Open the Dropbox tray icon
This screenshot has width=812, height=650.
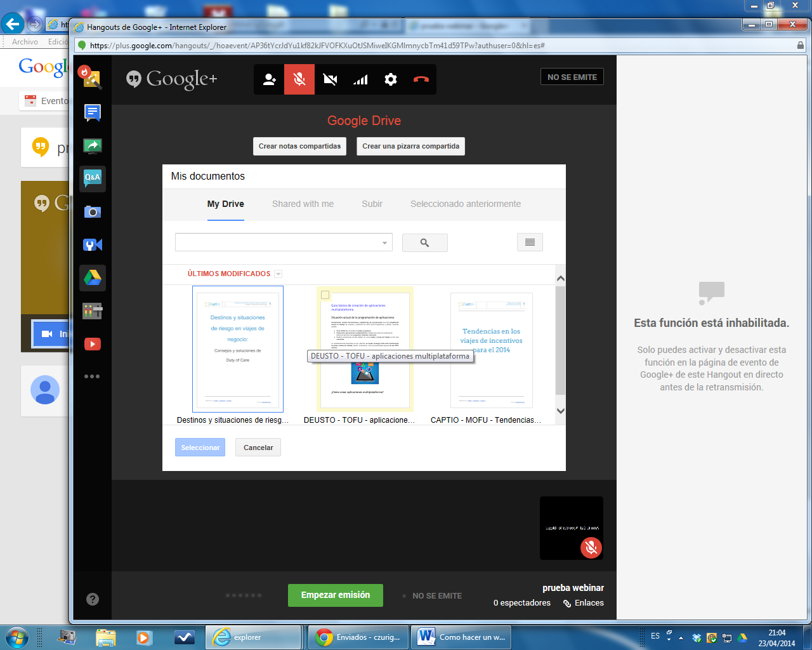point(697,638)
